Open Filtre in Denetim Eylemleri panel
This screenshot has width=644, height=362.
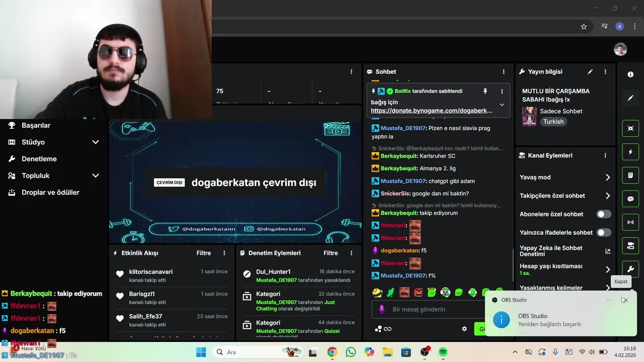[x=331, y=253]
